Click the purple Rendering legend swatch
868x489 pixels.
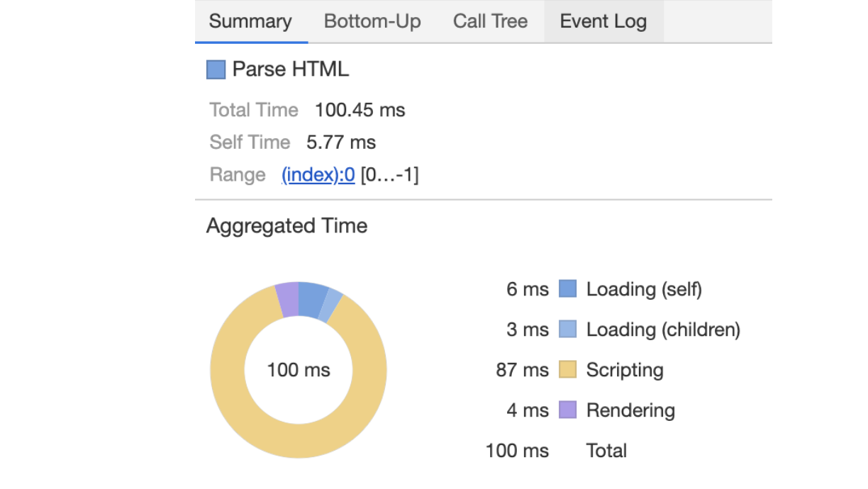(567, 410)
